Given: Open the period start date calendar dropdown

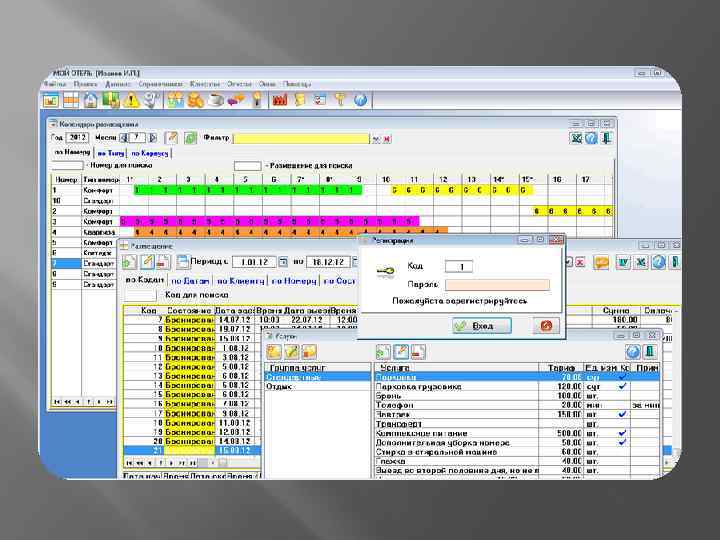Looking at the screenshot, I should pos(283,262).
